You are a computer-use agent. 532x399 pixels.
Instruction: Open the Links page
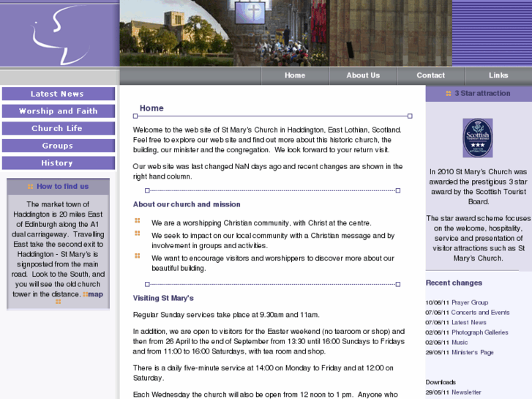pos(498,75)
